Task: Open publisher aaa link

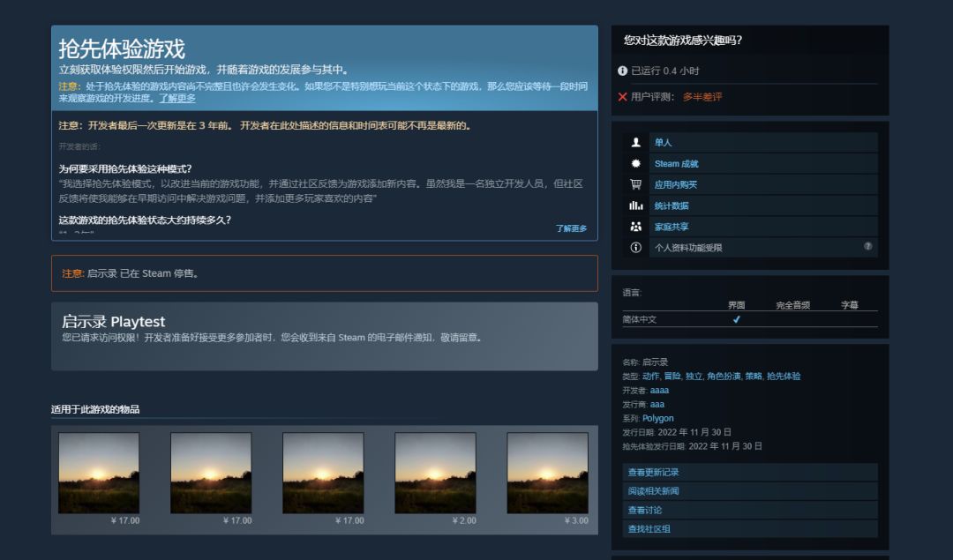Action: 657,404
